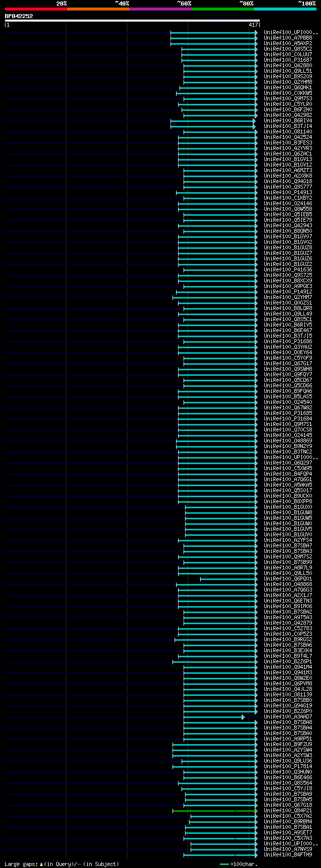
Task: Open hit UniRef100_C0LUU7
Action: coord(288,54)
